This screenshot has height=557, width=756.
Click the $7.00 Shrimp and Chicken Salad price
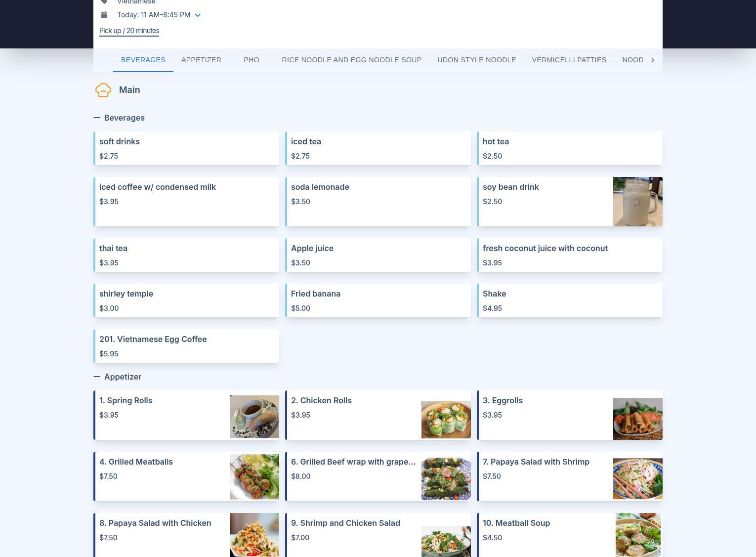coord(300,538)
